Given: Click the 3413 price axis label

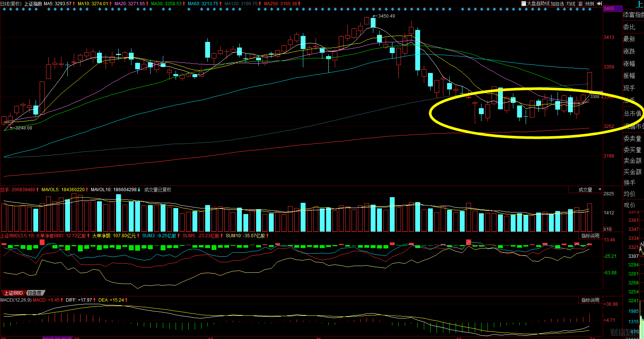Looking at the screenshot, I should tap(609, 37).
